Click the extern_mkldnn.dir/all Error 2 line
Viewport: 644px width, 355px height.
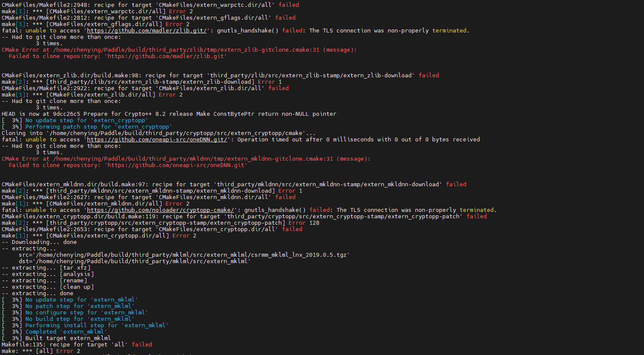tap(96, 204)
